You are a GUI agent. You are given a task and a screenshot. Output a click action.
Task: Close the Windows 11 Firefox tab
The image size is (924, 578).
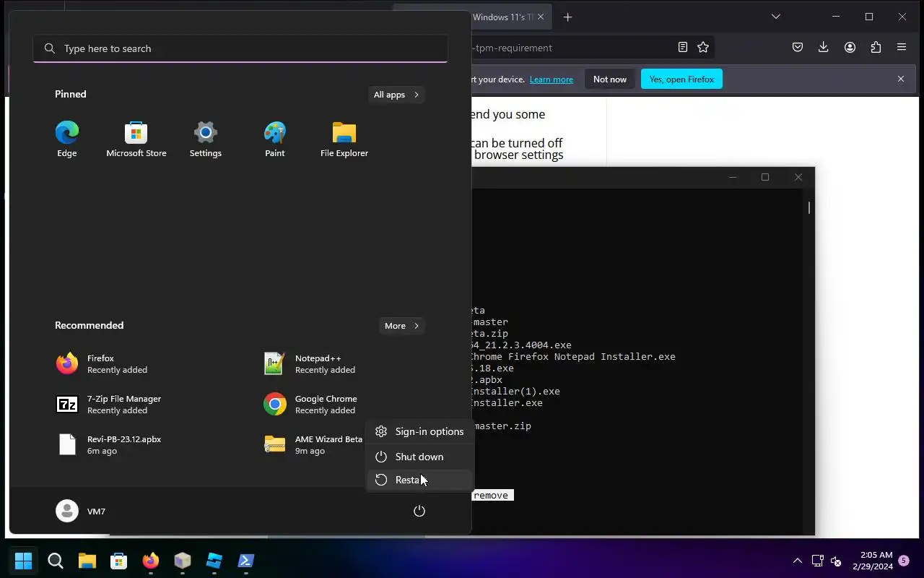pos(541,17)
